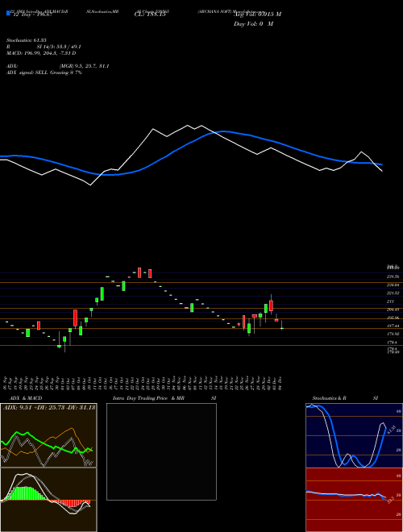Click the 'ADX: 9.51 +DY: 25.73 -DY: 31.13' header

point(49,407)
